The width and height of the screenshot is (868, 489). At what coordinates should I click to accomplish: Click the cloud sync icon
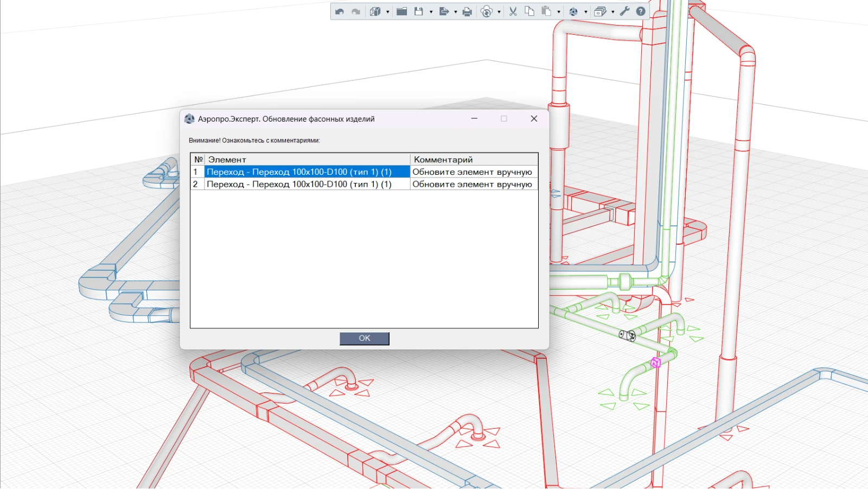(487, 11)
